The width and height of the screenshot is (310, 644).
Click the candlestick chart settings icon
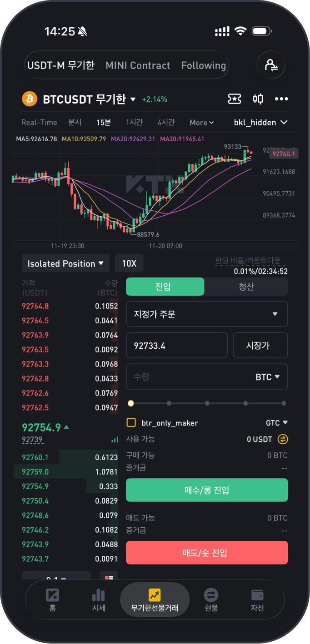coord(258,99)
